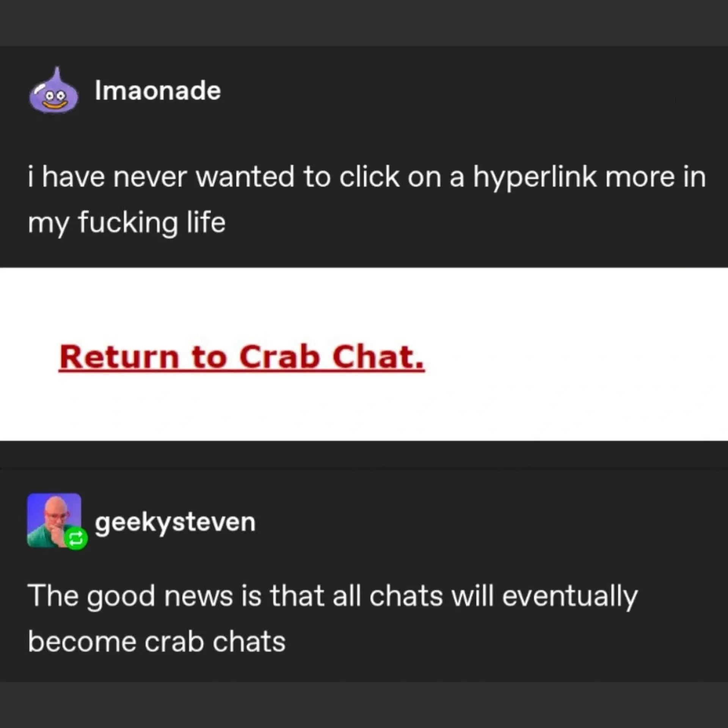
Task: Click "The good news" in geekysteven's reply
Action: pyautogui.click(x=130, y=596)
